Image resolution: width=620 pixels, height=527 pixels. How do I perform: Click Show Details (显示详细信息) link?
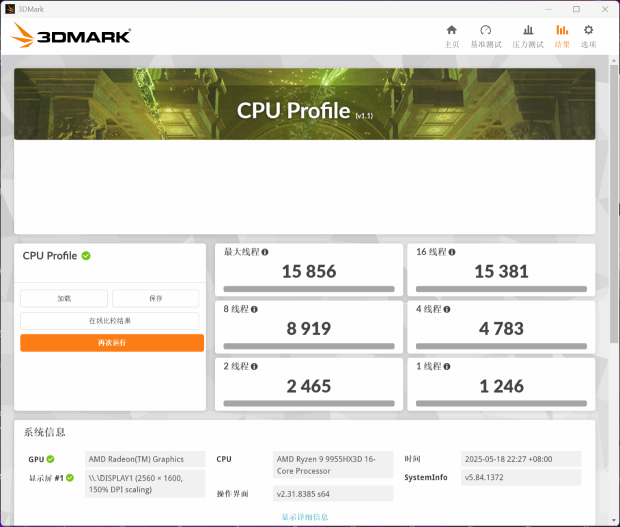pyautogui.click(x=305, y=517)
